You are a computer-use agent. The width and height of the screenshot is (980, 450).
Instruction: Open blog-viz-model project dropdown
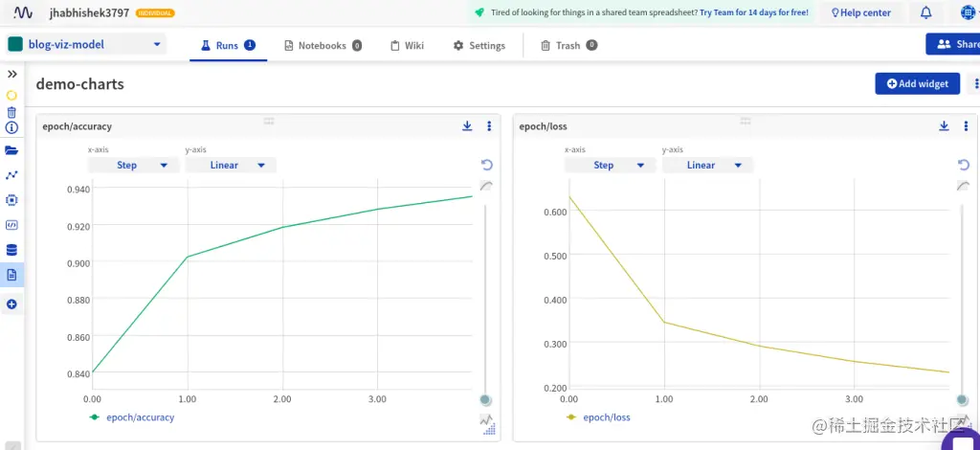87,45
